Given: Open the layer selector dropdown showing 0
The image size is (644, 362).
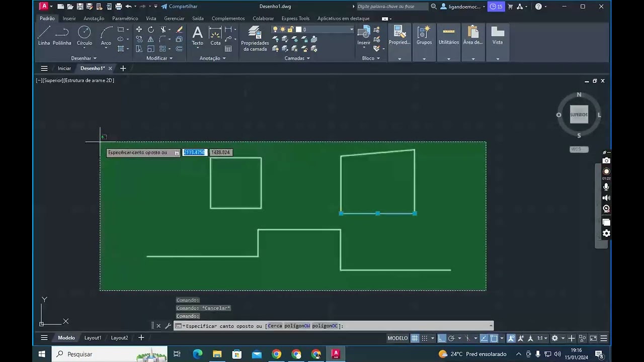Looking at the screenshot, I should pos(352,30).
